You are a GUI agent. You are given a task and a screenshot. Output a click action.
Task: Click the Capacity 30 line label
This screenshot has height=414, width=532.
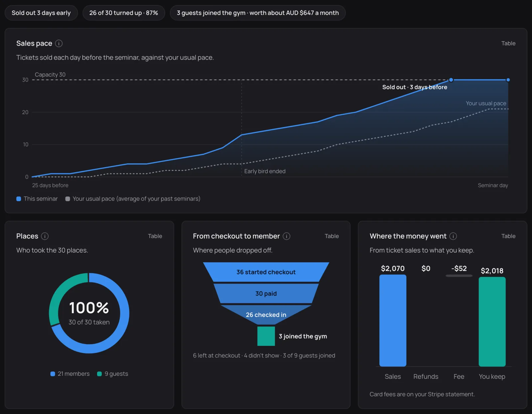coord(50,74)
